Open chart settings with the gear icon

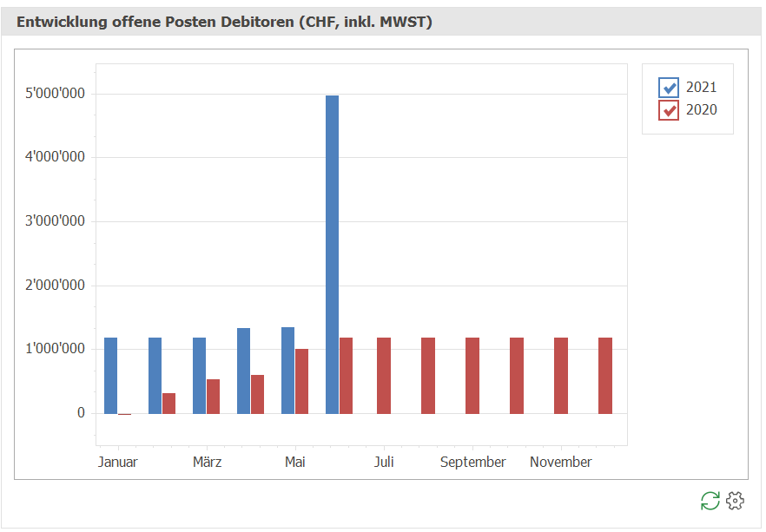736,501
